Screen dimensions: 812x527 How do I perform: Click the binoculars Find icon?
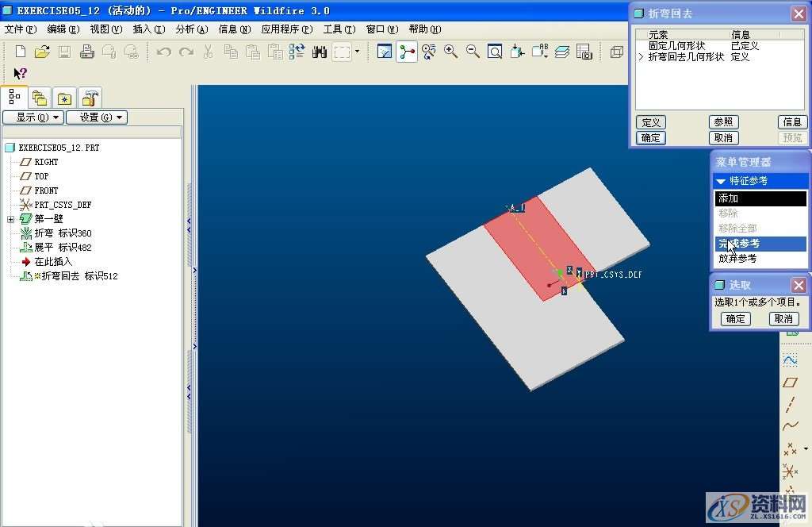[x=320, y=52]
